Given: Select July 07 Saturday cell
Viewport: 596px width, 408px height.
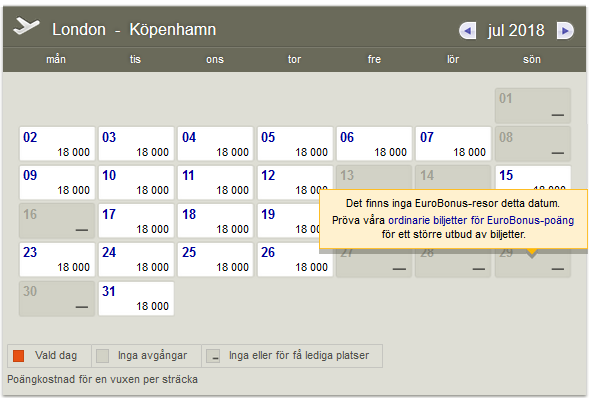Looking at the screenshot, I should 453,144.
